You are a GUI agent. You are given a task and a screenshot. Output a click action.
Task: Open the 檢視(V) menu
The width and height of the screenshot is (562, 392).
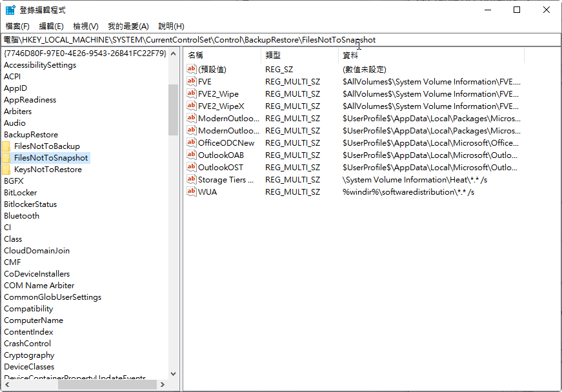pyautogui.click(x=86, y=26)
